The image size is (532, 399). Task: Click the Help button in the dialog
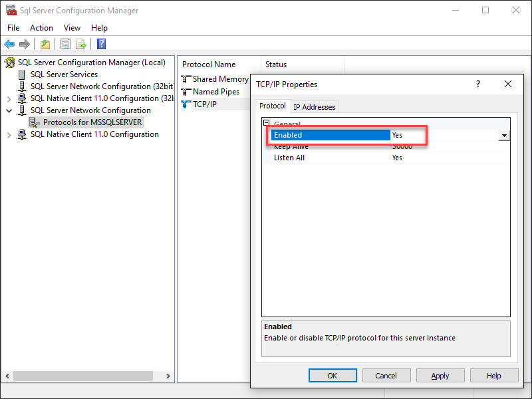click(494, 376)
